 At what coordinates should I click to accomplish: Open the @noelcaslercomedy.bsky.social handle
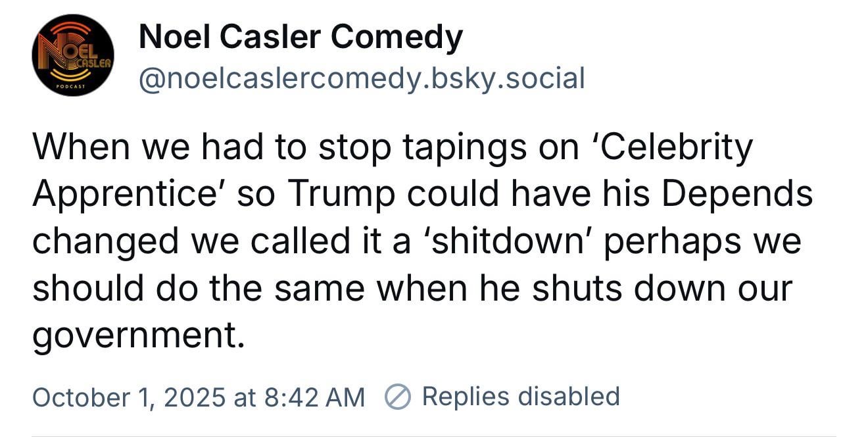361,79
